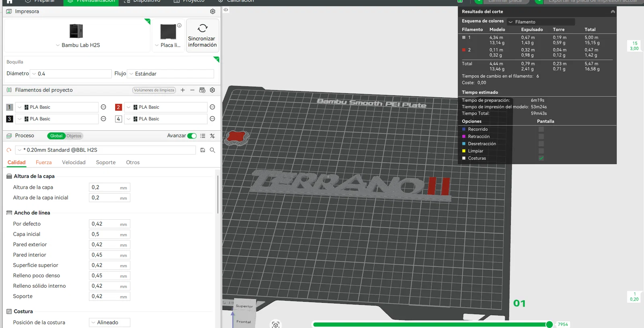The width and height of the screenshot is (644, 328).
Task: Open filament 3 PLA Basic dropdown
Action: pyautogui.click(x=57, y=119)
